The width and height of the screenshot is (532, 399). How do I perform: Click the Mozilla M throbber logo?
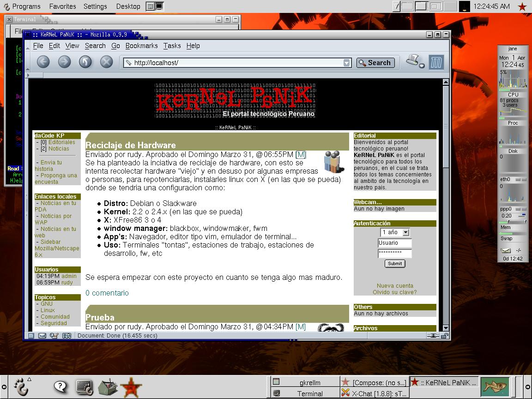(x=436, y=62)
